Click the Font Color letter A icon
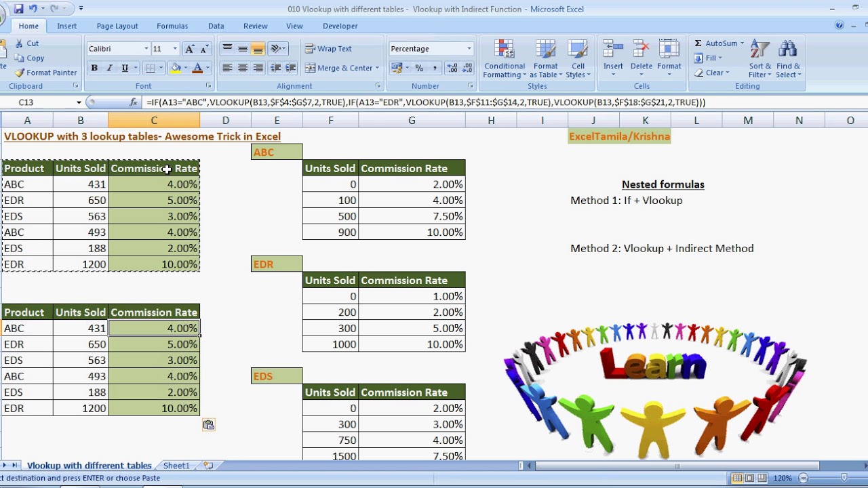 197,68
